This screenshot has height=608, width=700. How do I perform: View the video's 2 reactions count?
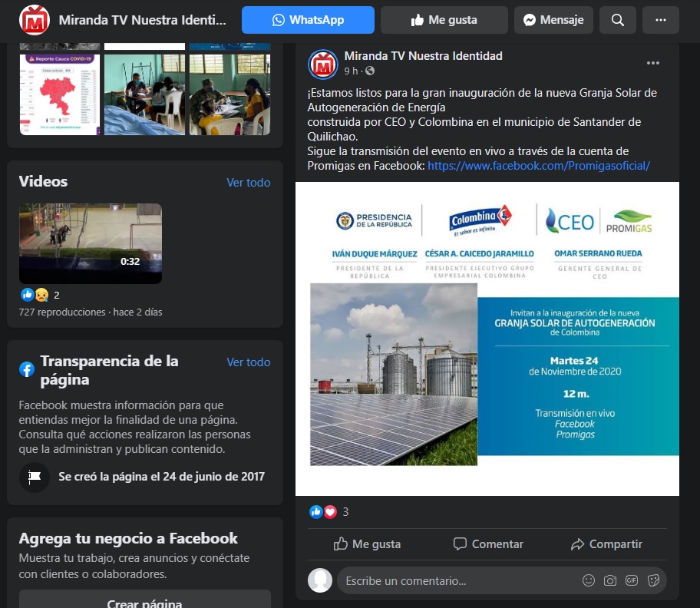[x=57, y=295]
